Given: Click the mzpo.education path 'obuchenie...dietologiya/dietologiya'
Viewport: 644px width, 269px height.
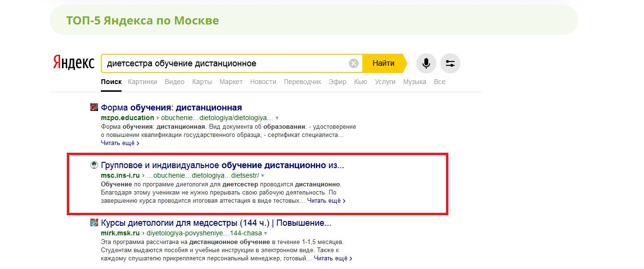Looking at the screenshot, I should pos(217,118).
